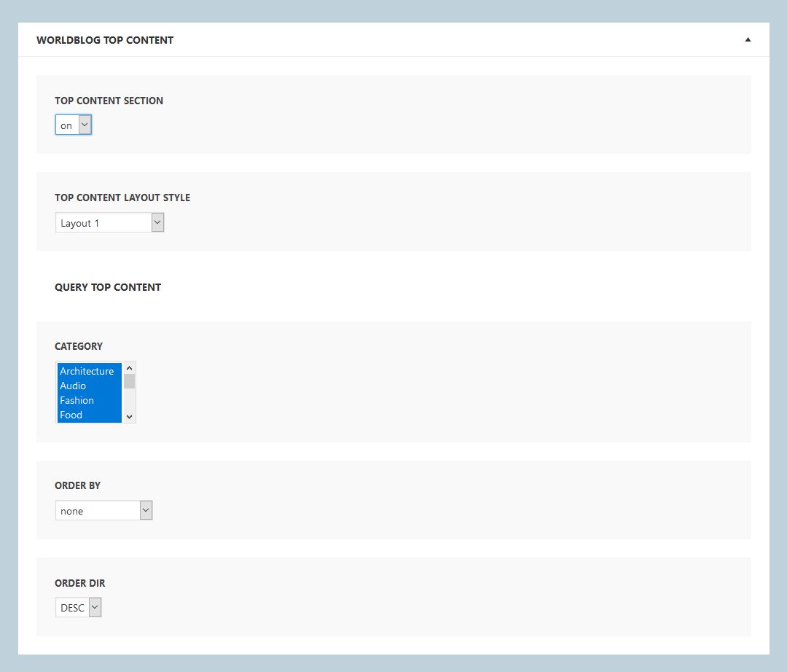Screen dimensions: 787x672
Task: Select Audio in the Category list
Action: pos(90,386)
